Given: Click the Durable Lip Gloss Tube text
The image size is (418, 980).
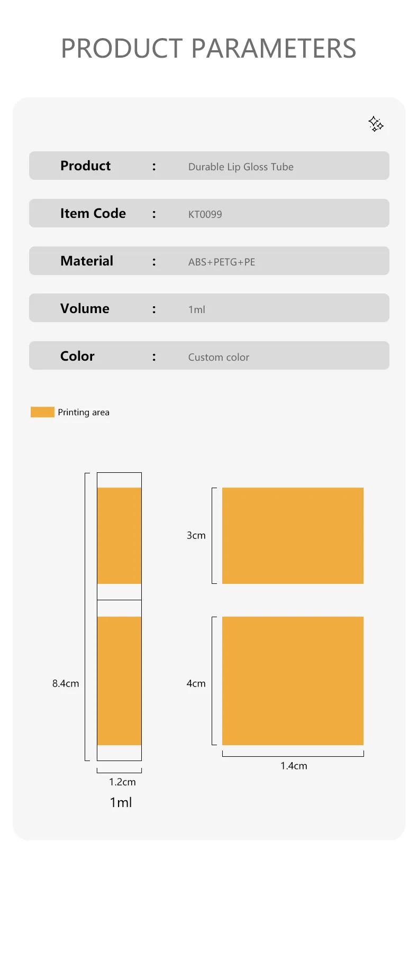Looking at the screenshot, I should pyautogui.click(x=241, y=167).
